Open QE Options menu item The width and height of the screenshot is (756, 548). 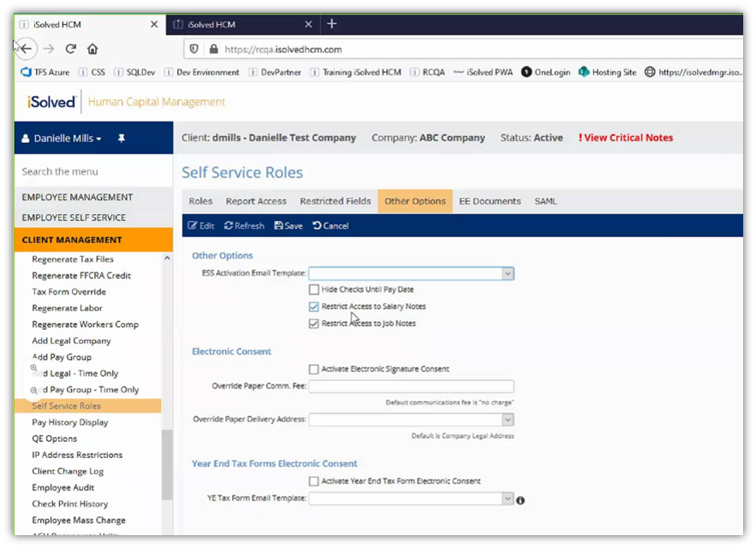pos(55,438)
